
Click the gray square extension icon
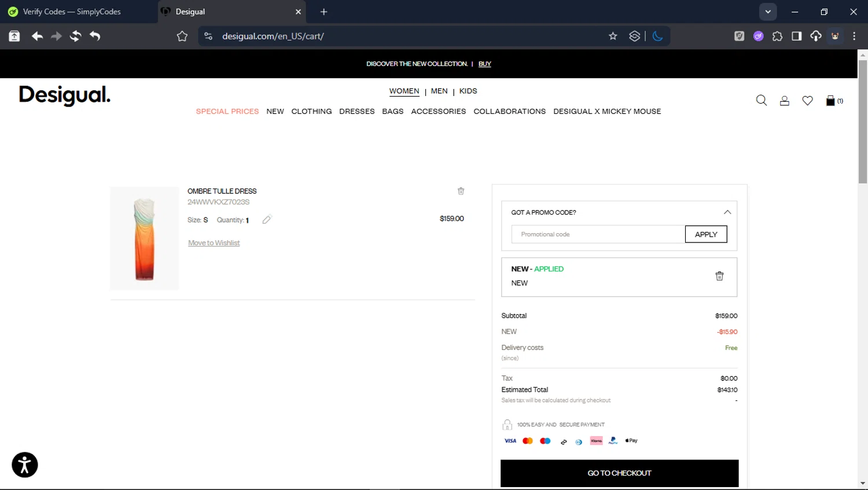tap(740, 36)
